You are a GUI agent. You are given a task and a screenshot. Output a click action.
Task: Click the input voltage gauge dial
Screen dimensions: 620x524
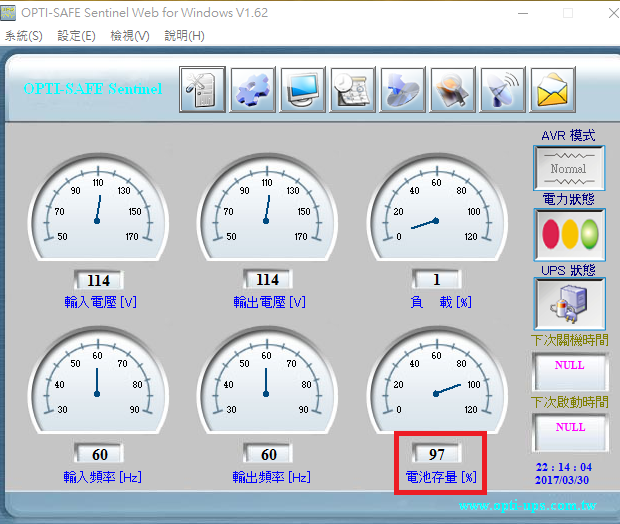point(98,207)
